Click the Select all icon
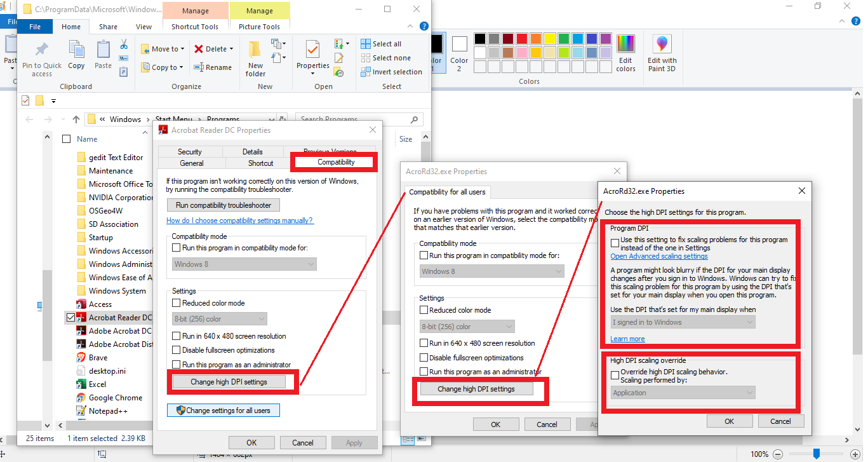 [380, 43]
